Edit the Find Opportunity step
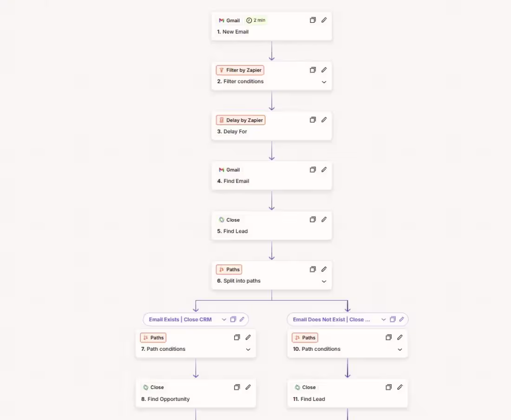 pyautogui.click(x=248, y=387)
